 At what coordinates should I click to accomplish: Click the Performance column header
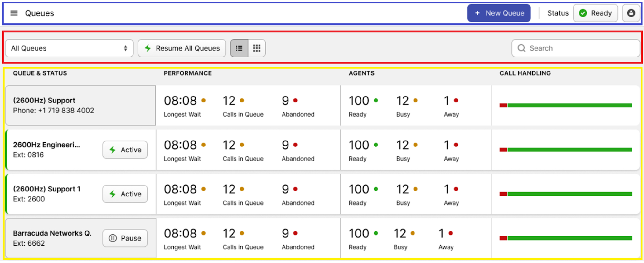[187, 73]
